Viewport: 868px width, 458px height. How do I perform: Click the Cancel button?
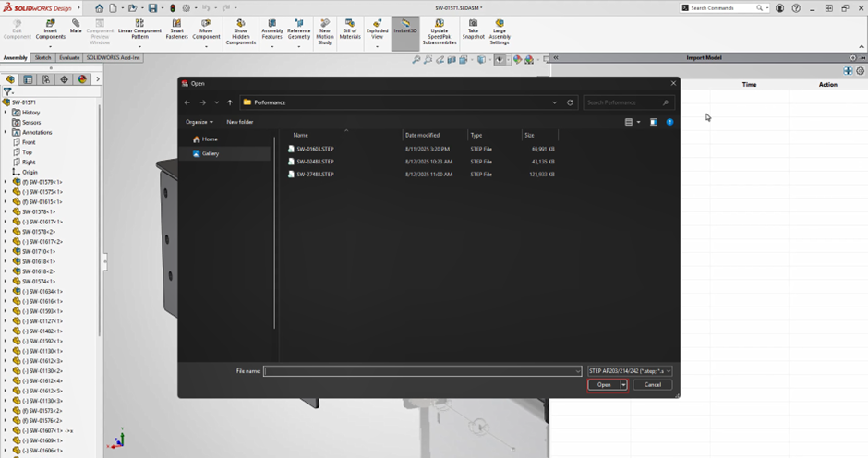(653, 385)
